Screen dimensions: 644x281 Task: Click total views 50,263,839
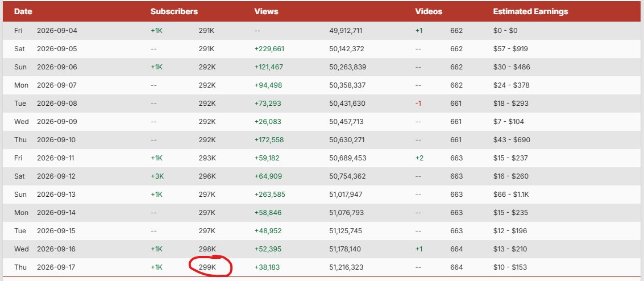(347, 67)
